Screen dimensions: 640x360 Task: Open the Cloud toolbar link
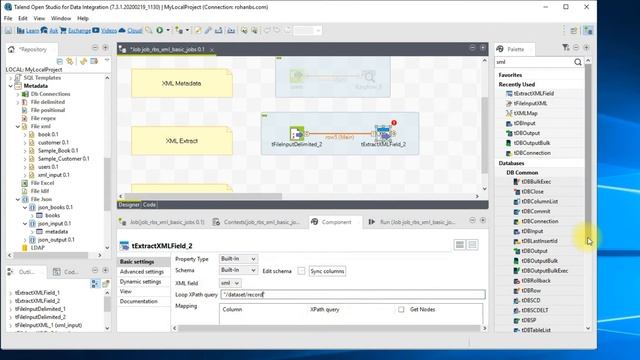(131, 31)
